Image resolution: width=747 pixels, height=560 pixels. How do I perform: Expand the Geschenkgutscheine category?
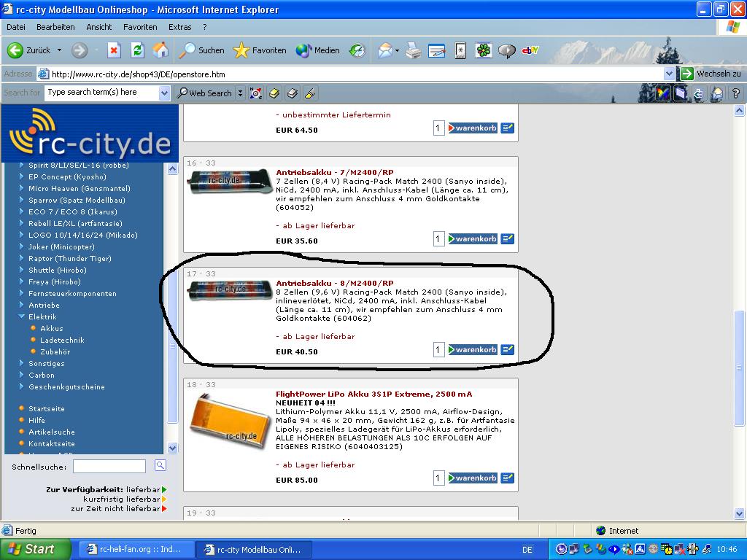(x=21, y=386)
